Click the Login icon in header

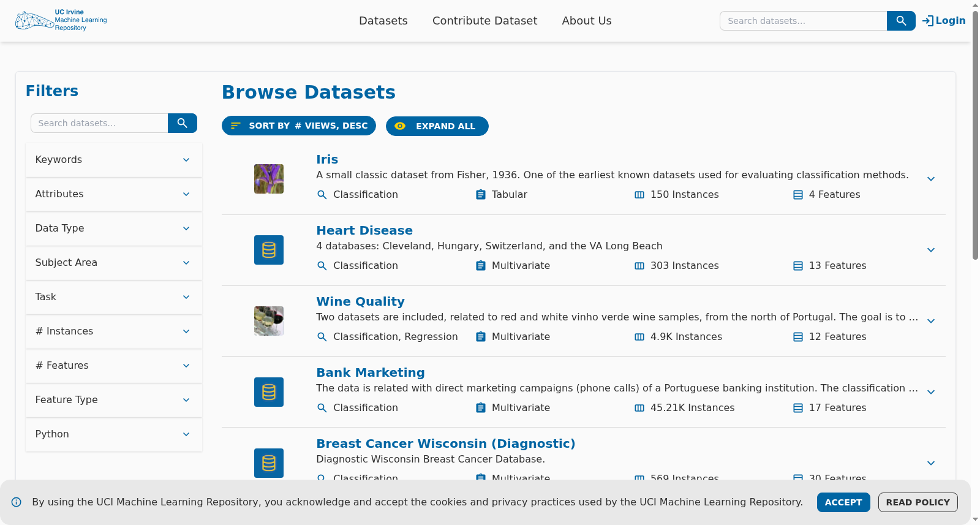(x=928, y=21)
